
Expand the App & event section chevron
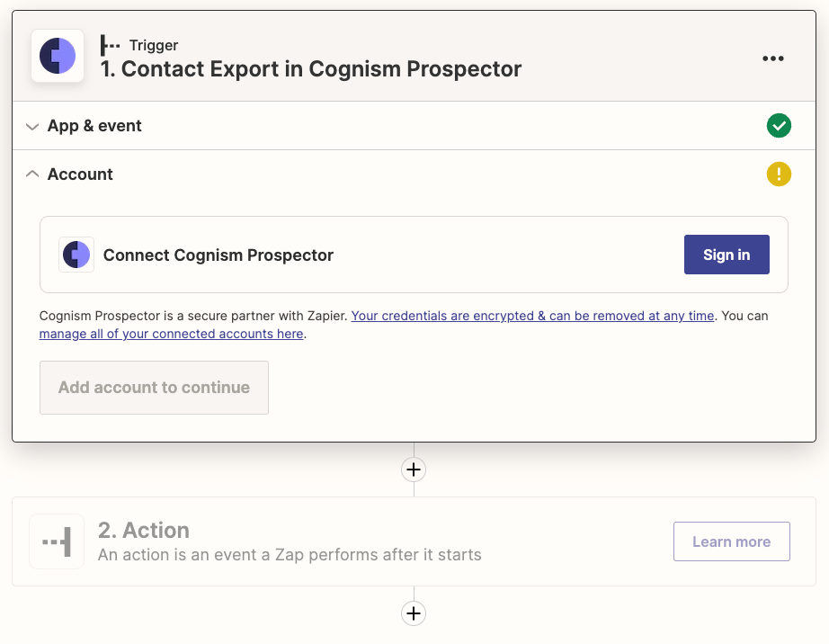coord(32,126)
